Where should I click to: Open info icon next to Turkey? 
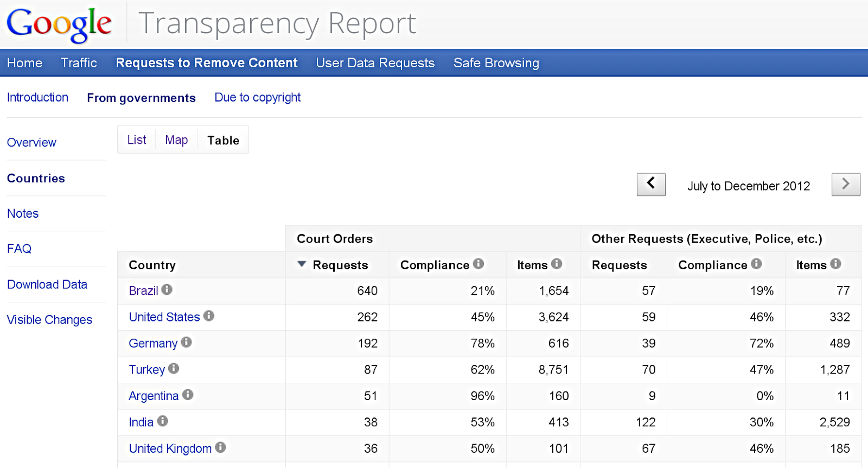click(x=174, y=368)
